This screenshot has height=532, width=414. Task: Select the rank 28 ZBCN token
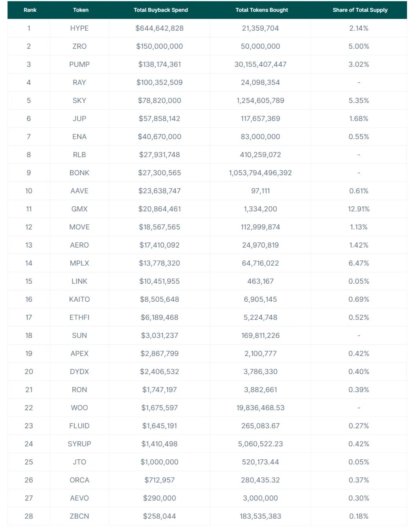click(x=79, y=516)
